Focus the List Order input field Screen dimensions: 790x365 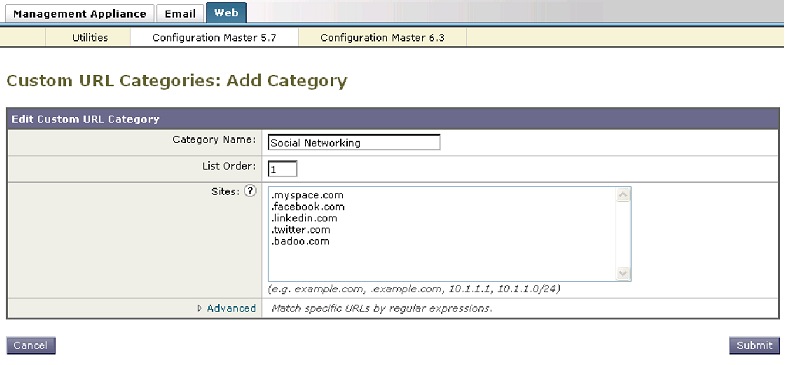pos(282,169)
